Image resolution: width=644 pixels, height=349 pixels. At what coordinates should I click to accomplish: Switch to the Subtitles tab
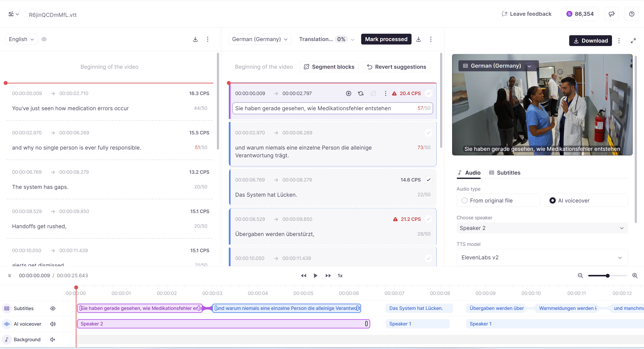point(505,173)
